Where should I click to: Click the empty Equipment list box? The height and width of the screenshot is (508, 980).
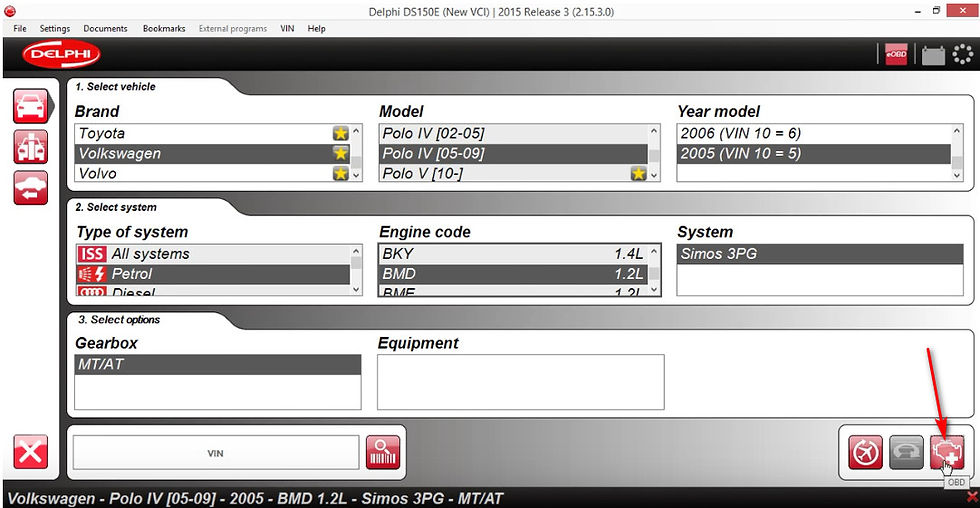pos(521,382)
